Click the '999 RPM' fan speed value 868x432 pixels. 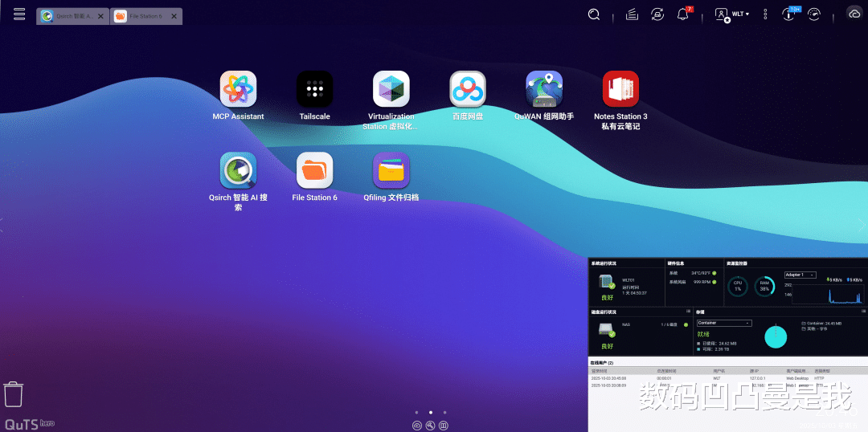[x=702, y=282]
